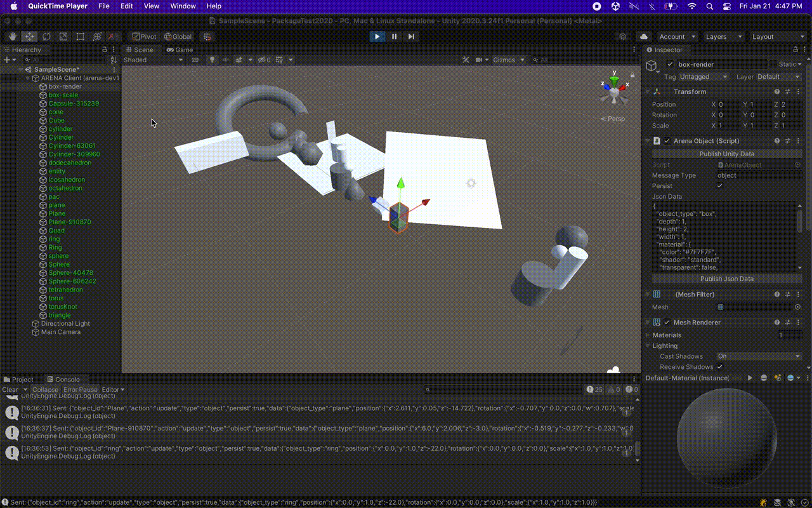The height and width of the screenshot is (508, 812).
Task: Open the Account dropdown
Action: click(x=676, y=37)
